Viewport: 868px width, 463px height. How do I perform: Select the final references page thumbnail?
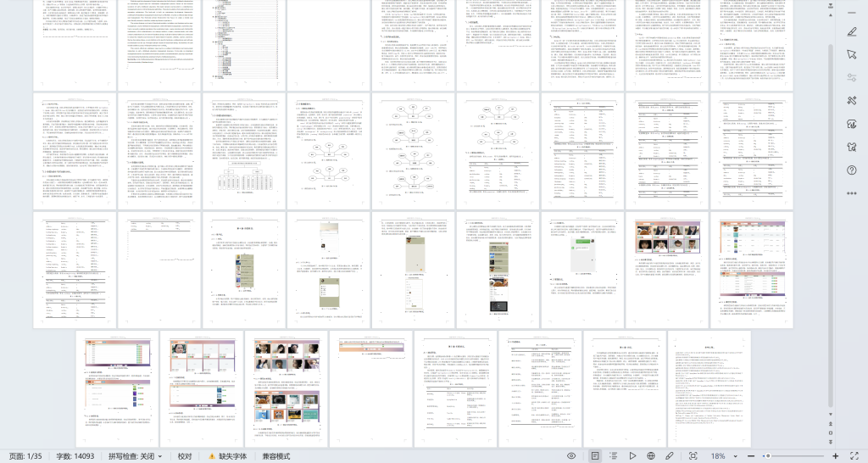click(x=709, y=388)
